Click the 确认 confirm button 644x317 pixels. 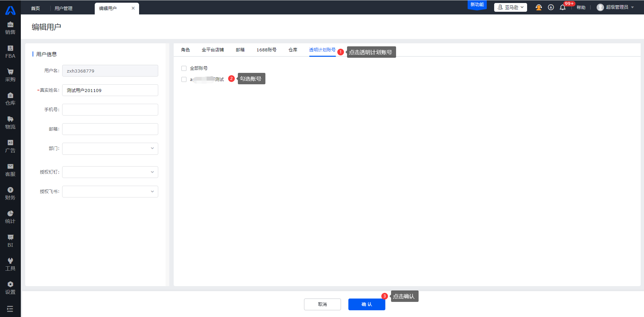(x=367, y=304)
